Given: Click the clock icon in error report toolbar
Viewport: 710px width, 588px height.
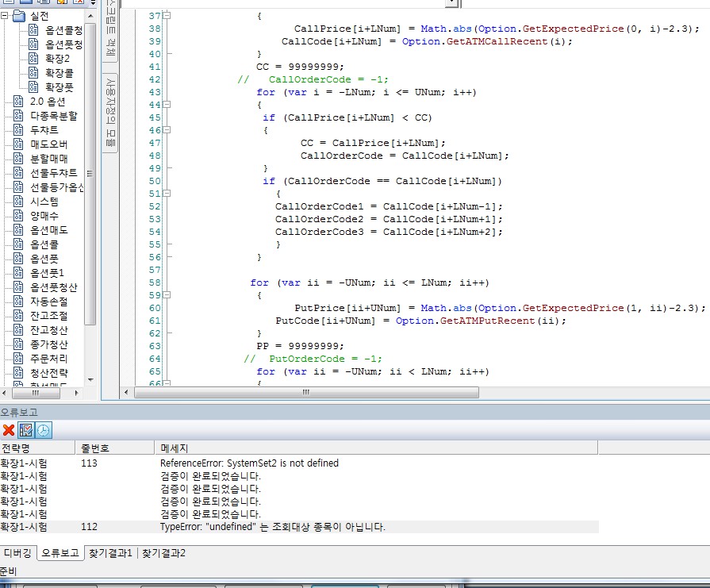Looking at the screenshot, I should 43,430.
